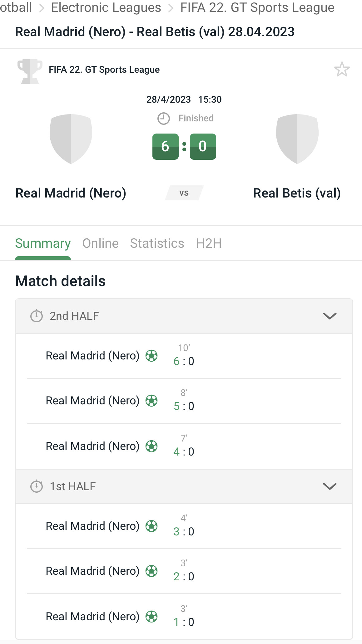Click the stopwatch icon beside 1st HALF

point(37,486)
